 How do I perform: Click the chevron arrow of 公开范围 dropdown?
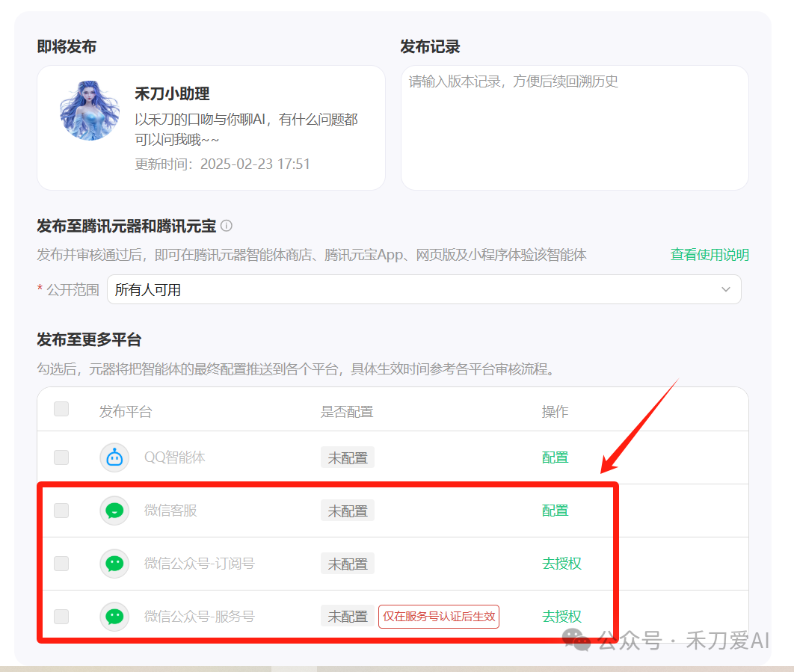726,290
